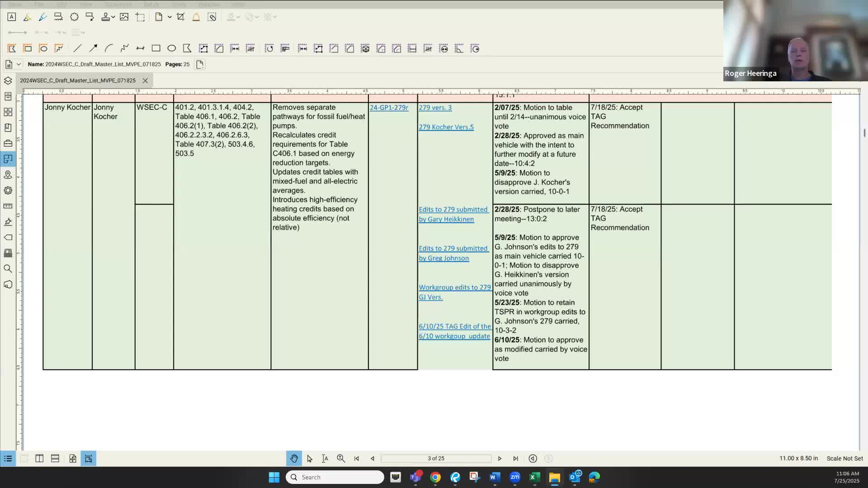Select the yellow Pen markup tool
This screenshot has height=488, width=868.
pyautogui.click(x=27, y=17)
